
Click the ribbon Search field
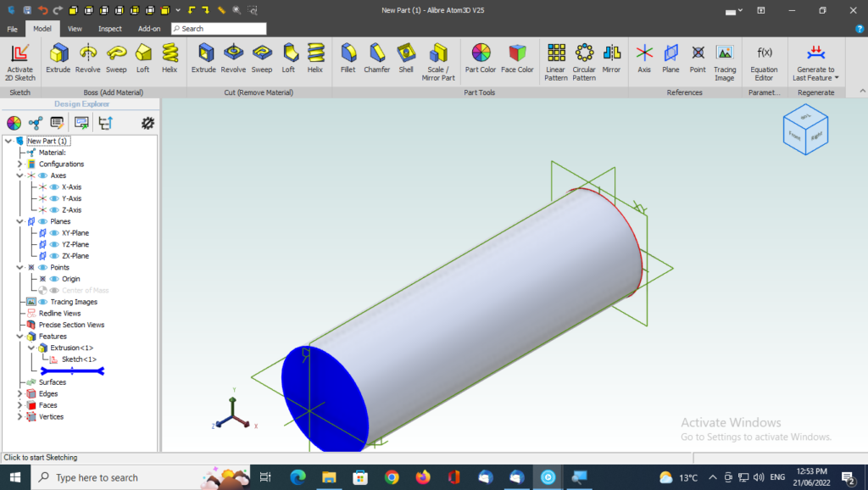(x=219, y=29)
